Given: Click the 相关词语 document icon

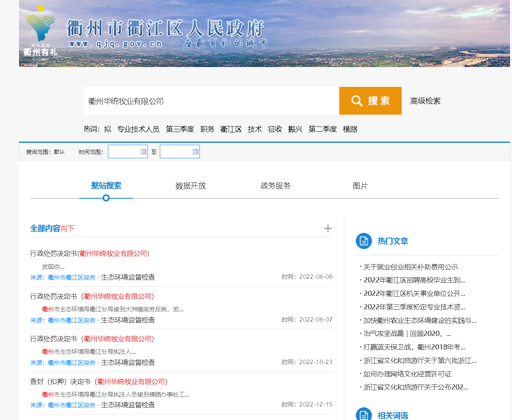Looking at the screenshot, I should 364,414.
